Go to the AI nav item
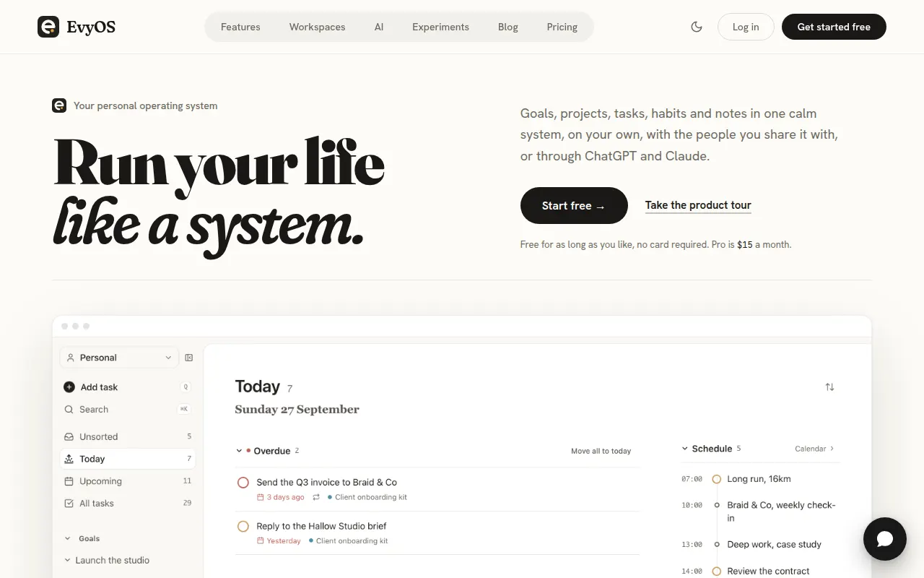 [x=379, y=27]
